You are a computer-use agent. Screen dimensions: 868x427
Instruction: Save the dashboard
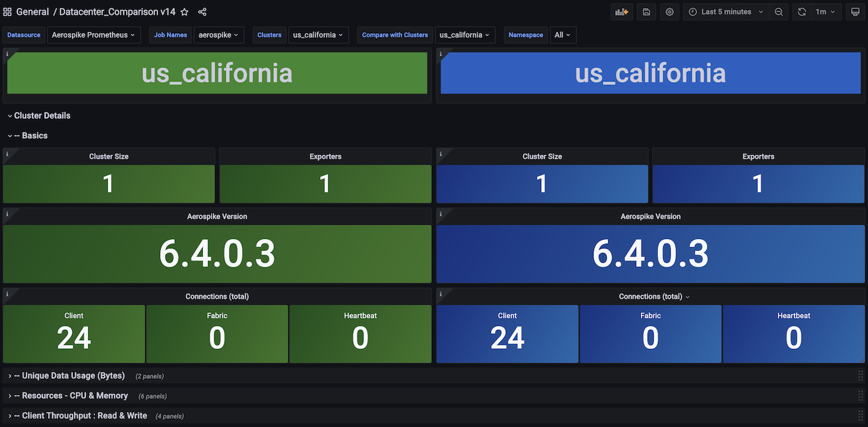tap(646, 12)
